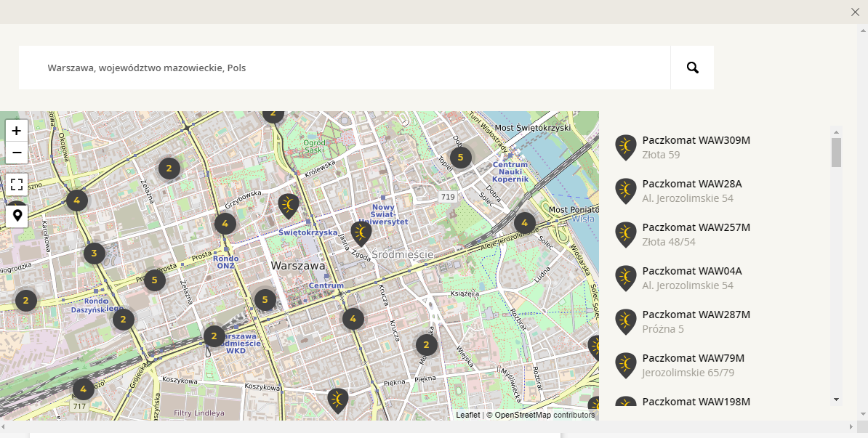Image resolution: width=868 pixels, height=438 pixels.
Task: Click the page vertical scrollbar down arrow
Action: (x=862, y=414)
